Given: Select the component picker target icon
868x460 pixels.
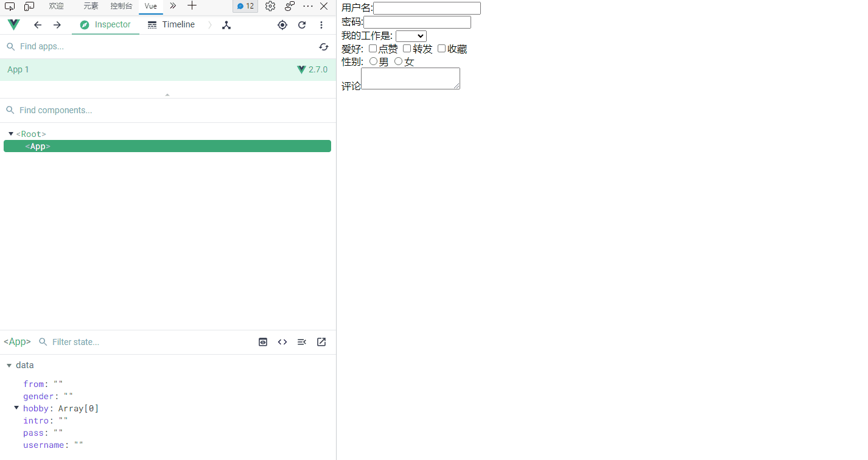Looking at the screenshot, I should click(282, 25).
